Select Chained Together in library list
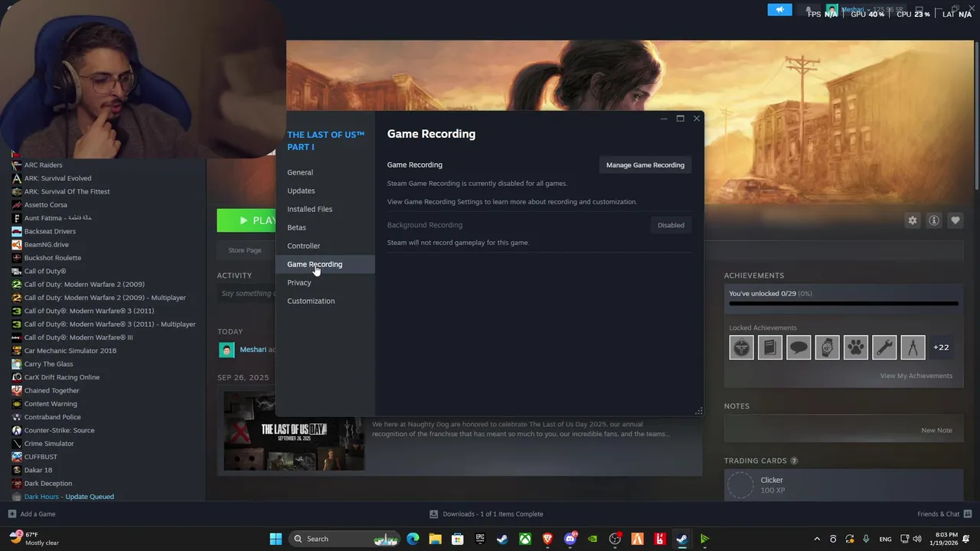 [x=51, y=390]
